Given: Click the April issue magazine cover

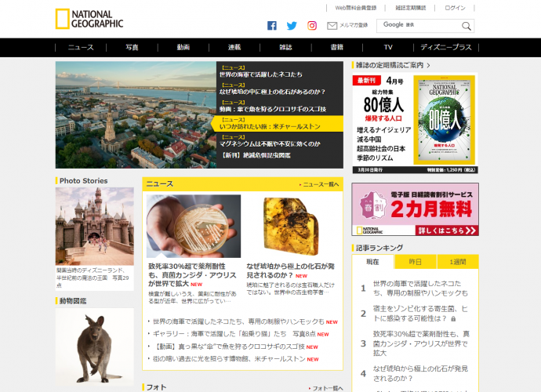Looking at the screenshot, I should (x=445, y=120).
